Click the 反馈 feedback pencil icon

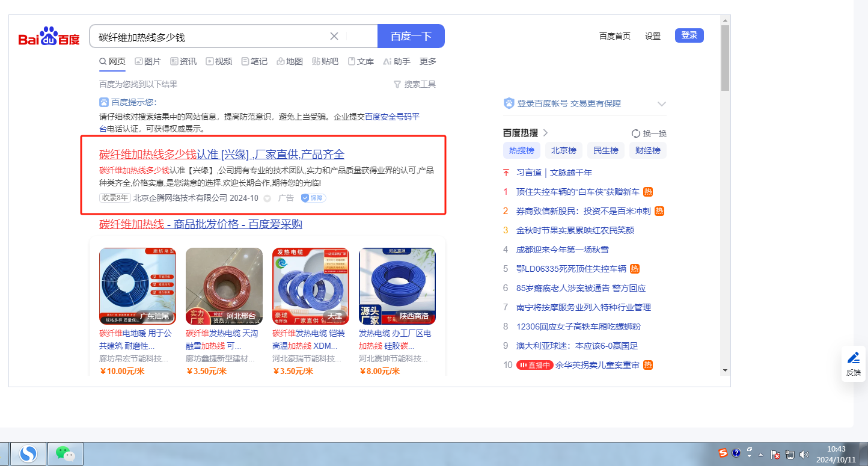[854, 358]
